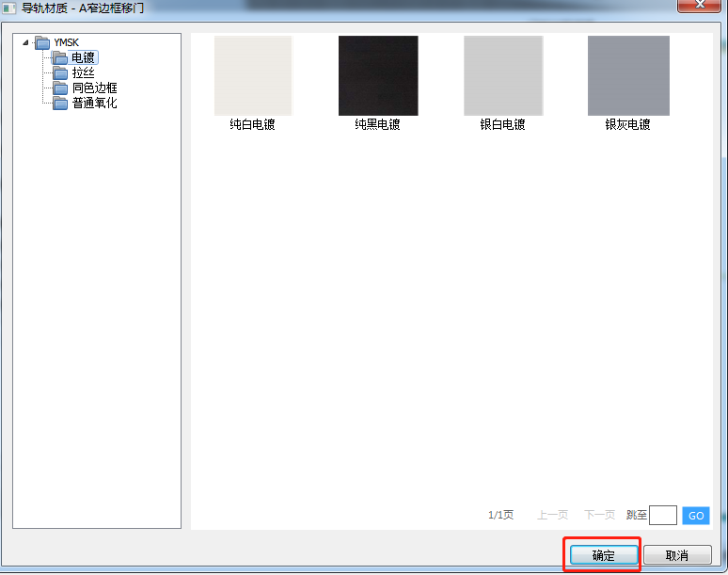Focus the 跳至 page number field

click(x=662, y=515)
